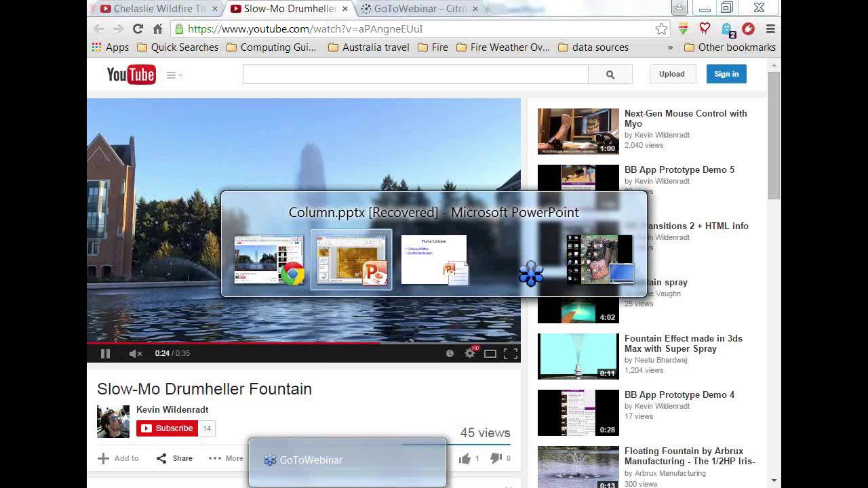The image size is (868, 488).
Task: Dislike the video with thumbs down
Action: (500, 458)
